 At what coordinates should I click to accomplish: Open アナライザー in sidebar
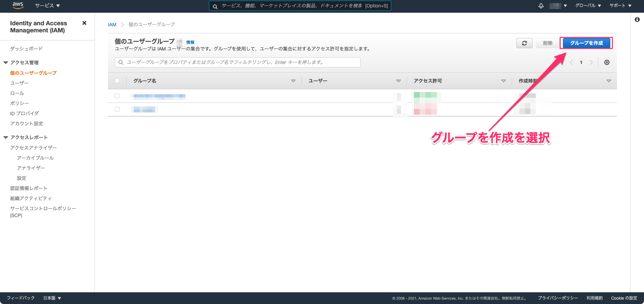click(31, 168)
